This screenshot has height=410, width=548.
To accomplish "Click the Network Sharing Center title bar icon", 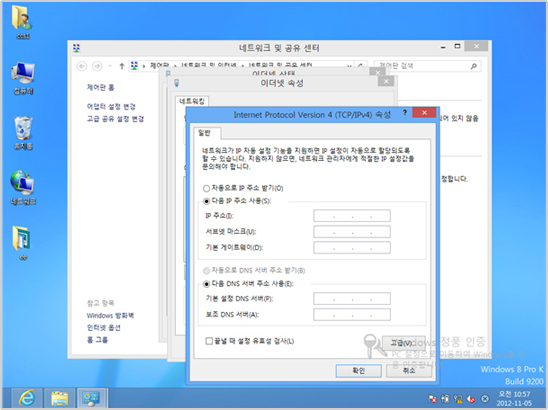I will tap(77, 48).
